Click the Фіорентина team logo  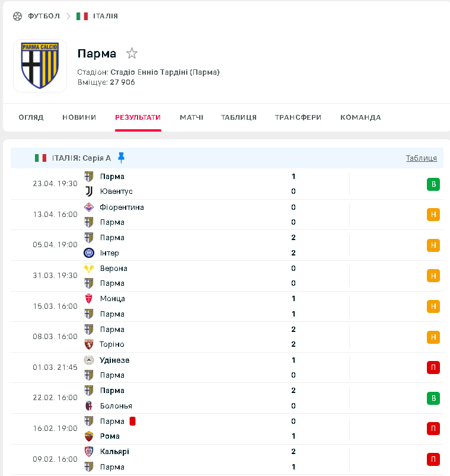[89, 207]
